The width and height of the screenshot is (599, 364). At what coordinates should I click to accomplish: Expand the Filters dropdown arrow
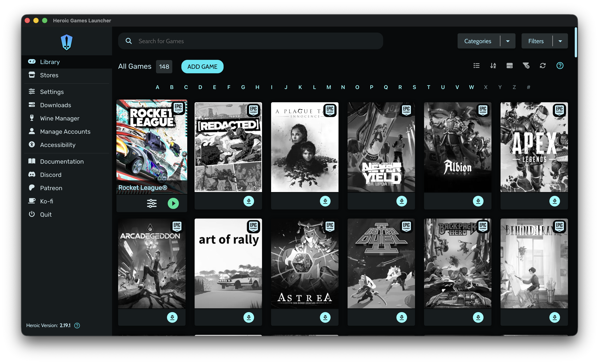(x=560, y=41)
